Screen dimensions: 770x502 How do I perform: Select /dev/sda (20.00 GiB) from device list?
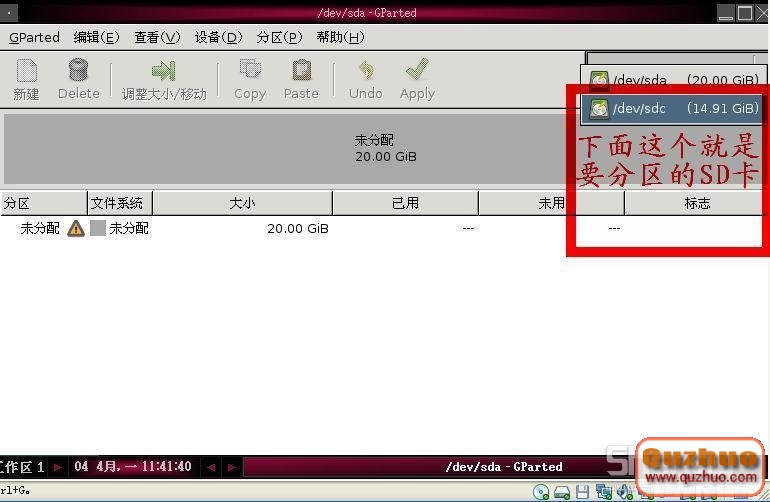pyautogui.click(x=674, y=80)
